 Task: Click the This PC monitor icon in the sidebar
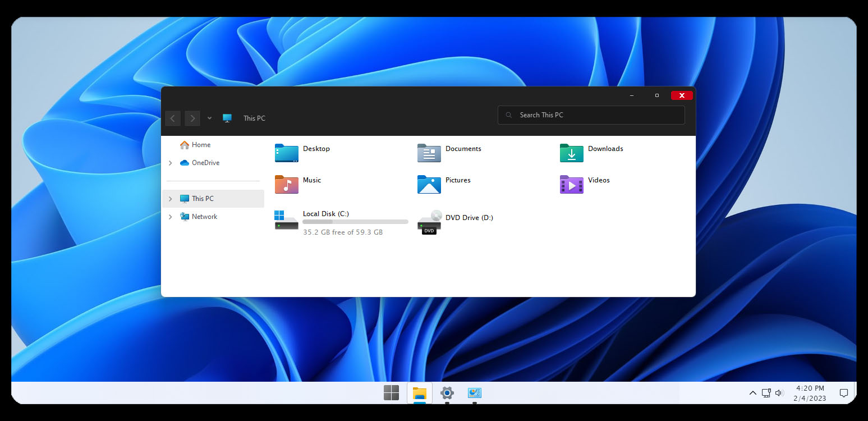tap(185, 199)
